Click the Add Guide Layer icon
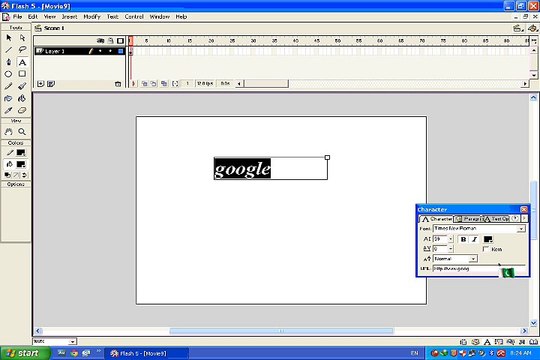This screenshot has height=360, width=540. coord(51,84)
